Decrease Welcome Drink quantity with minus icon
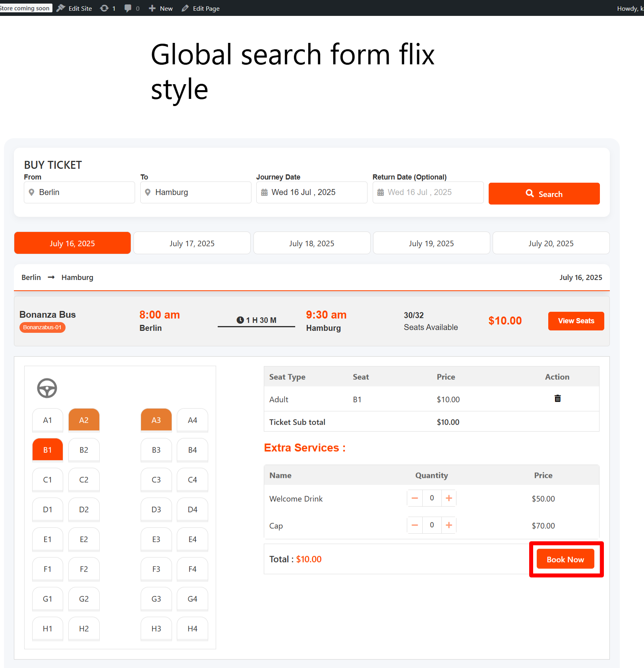Screen dimensions: 644x668 click(x=415, y=498)
